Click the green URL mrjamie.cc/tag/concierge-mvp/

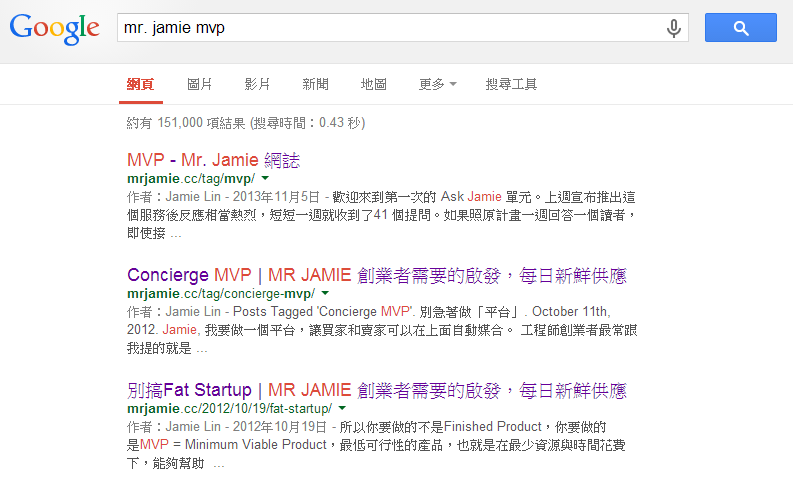(x=221, y=293)
